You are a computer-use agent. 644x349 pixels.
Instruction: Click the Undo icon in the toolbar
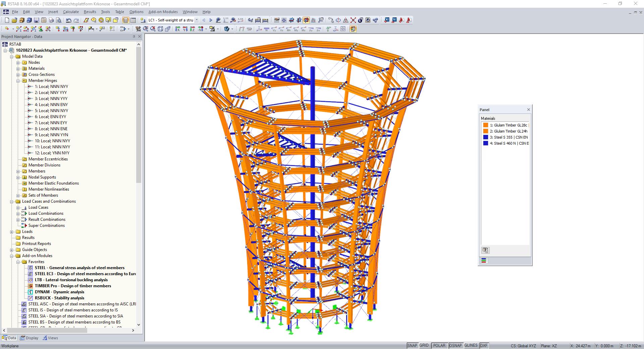[68, 20]
